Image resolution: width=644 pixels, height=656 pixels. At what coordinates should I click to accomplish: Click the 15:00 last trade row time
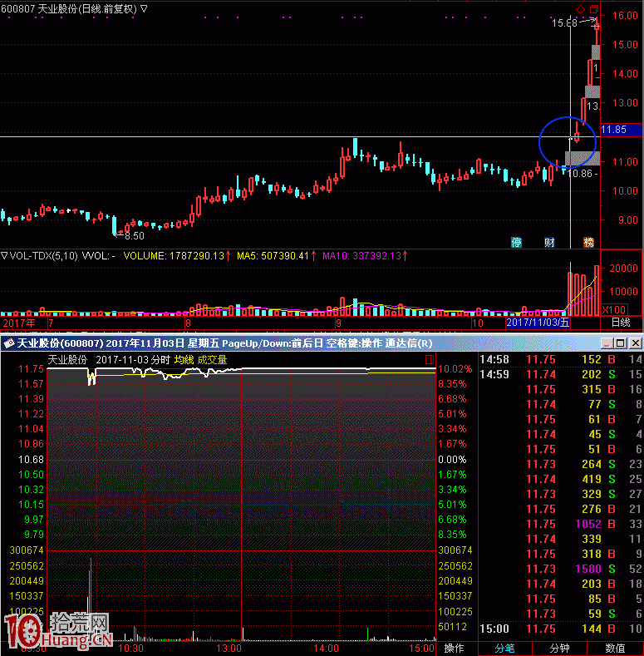494,629
